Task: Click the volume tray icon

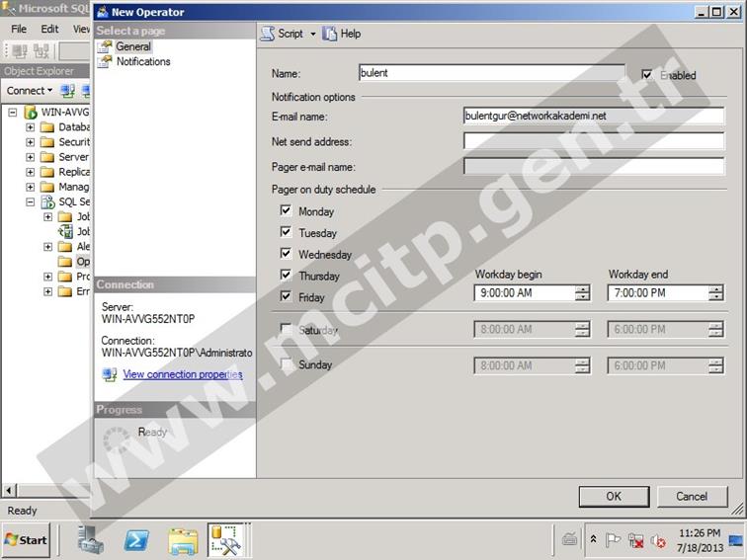Action: point(658,540)
